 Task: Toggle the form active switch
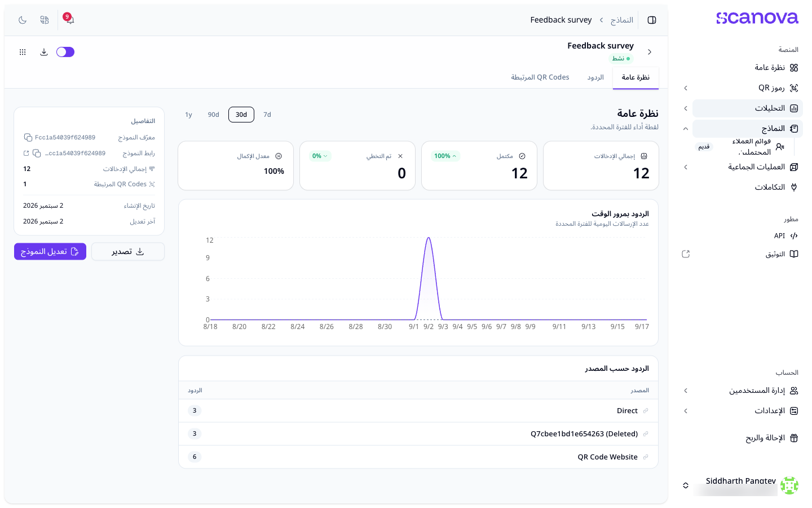pos(65,52)
